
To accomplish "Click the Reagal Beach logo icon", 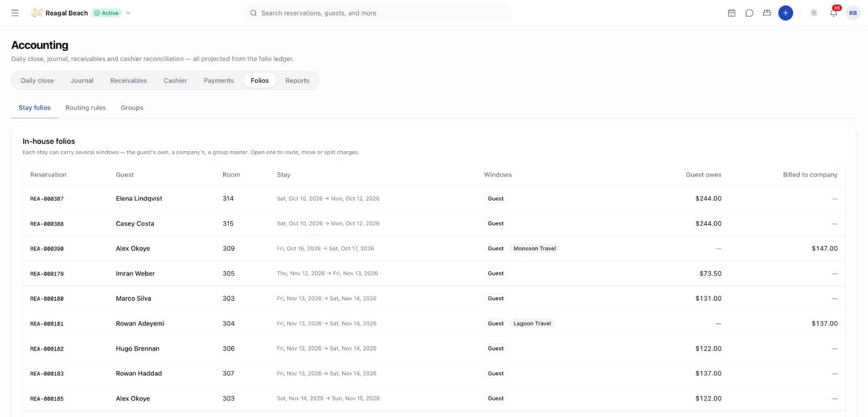I will click(37, 13).
